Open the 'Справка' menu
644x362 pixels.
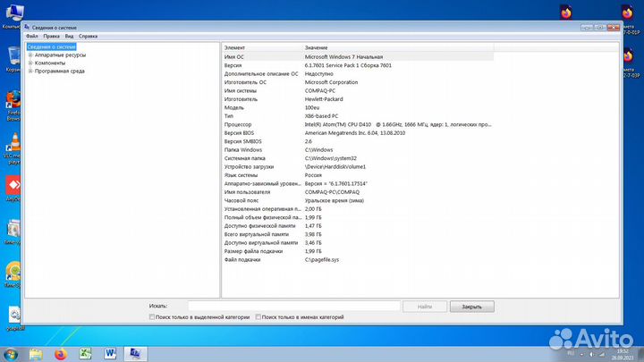tap(88, 36)
